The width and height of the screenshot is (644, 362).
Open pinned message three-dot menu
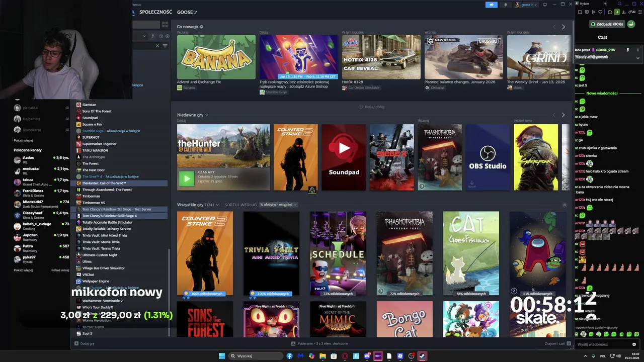click(638, 50)
